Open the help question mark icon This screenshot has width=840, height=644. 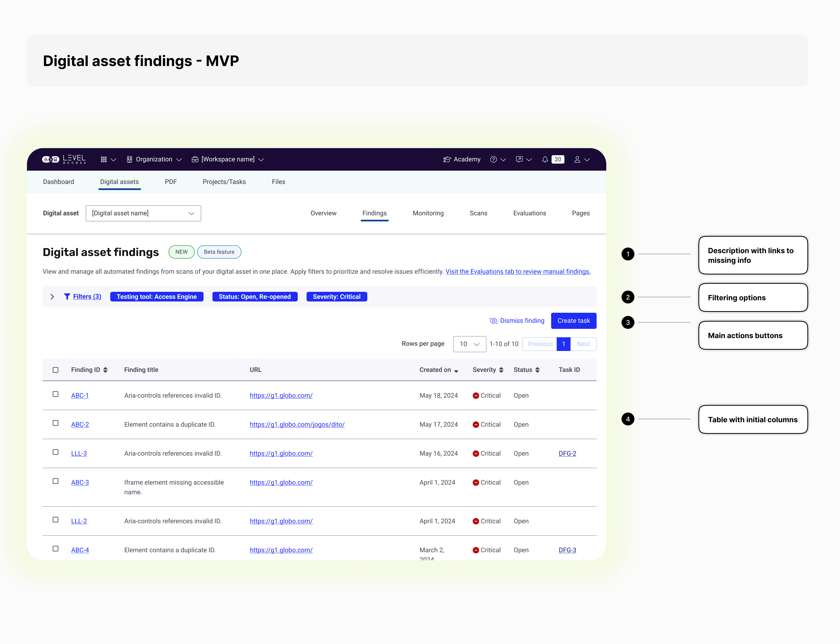[x=493, y=159]
